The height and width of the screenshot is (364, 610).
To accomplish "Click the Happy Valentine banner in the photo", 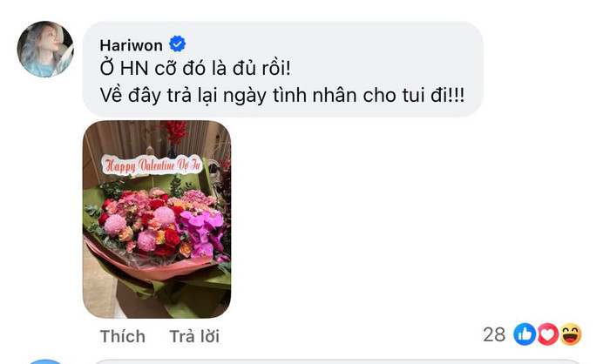I will click(x=152, y=165).
